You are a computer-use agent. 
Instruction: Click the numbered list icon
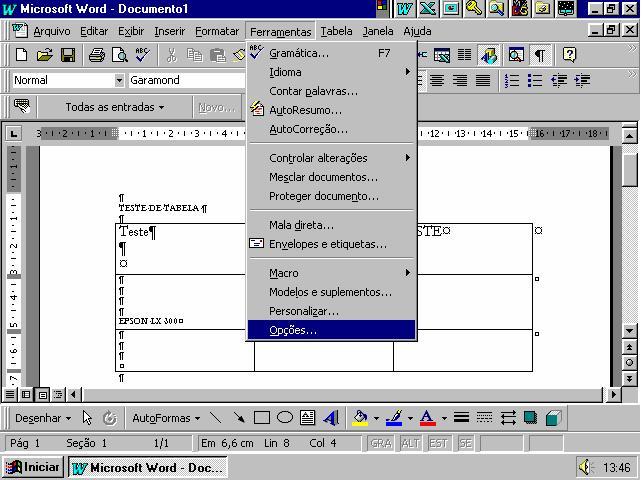(513, 80)
